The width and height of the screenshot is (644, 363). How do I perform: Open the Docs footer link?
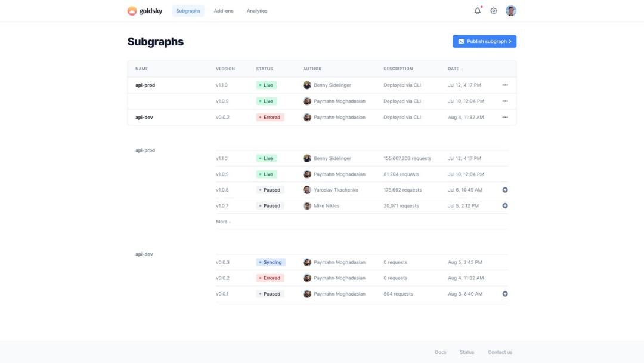(x=441, y=352)
